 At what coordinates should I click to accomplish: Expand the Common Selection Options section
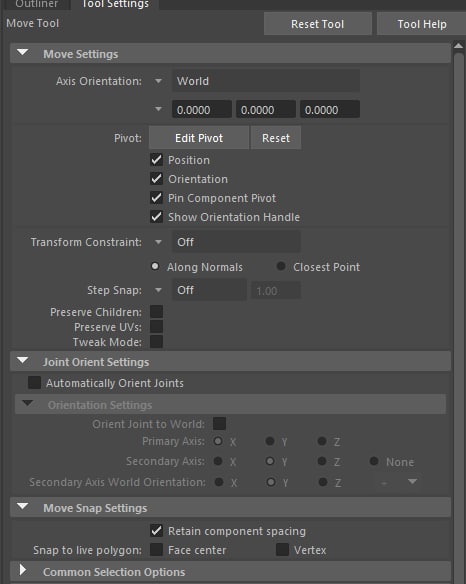(x=22, y=570)
